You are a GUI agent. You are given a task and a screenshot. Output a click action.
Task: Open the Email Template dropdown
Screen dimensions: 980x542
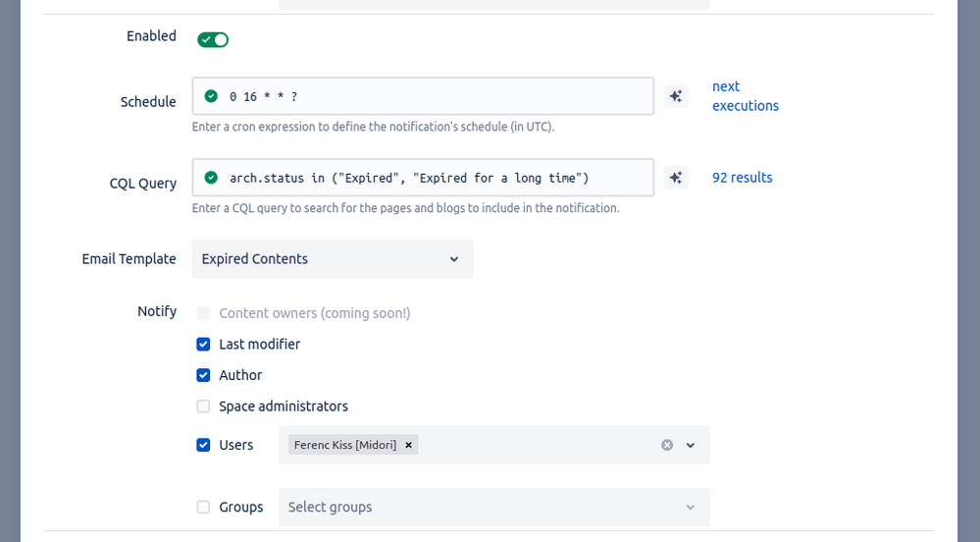(x=332, y=259)
